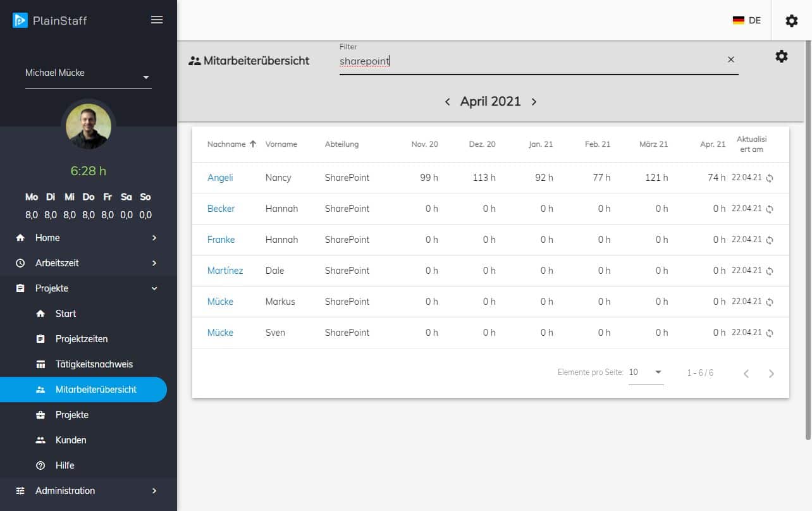Open the Mitarbeiterübersicht table settings gear
812x511 pixels.
[x=782, y=56]
